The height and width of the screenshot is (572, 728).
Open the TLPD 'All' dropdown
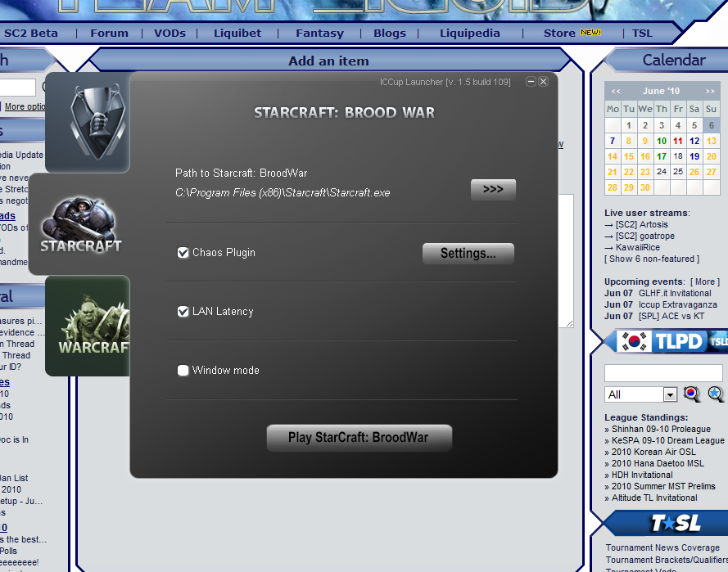640,394
